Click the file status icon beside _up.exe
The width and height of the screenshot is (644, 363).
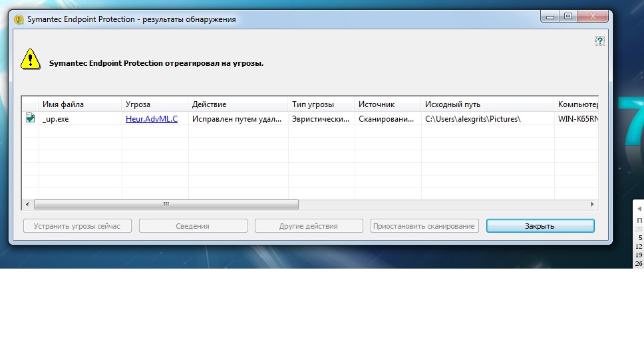tap(30, 118)
